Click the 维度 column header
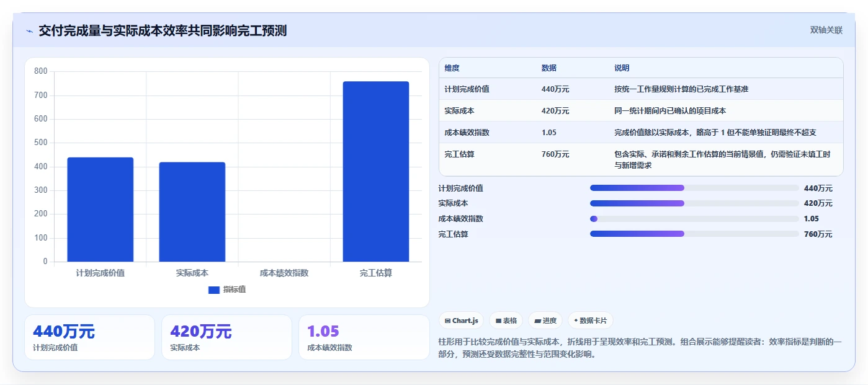Viewport: 868px width, 385px height. click(452, 68)
